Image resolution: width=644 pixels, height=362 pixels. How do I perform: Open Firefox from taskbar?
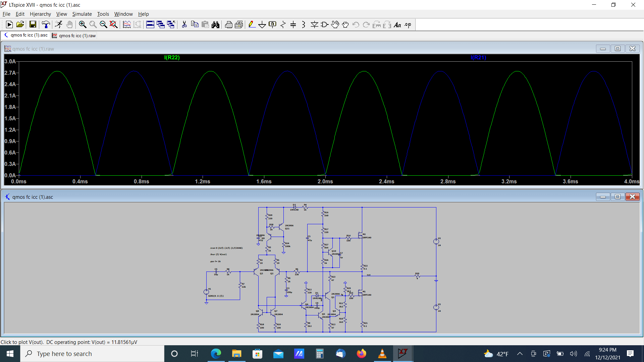tap(361, 354)
